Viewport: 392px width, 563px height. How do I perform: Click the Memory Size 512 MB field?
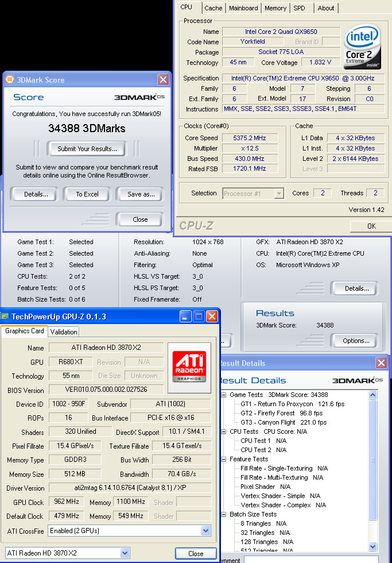(75, 474)
